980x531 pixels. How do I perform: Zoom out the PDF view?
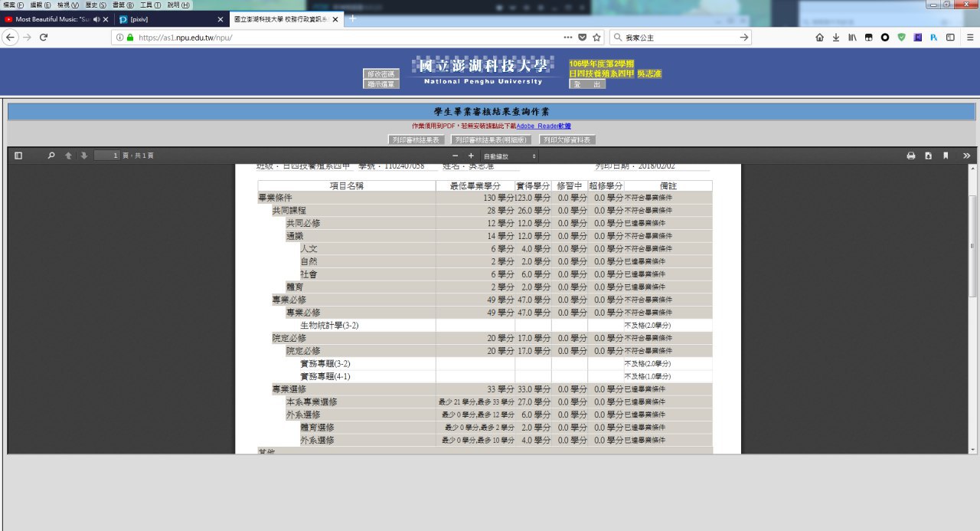(x=456, y=156)
